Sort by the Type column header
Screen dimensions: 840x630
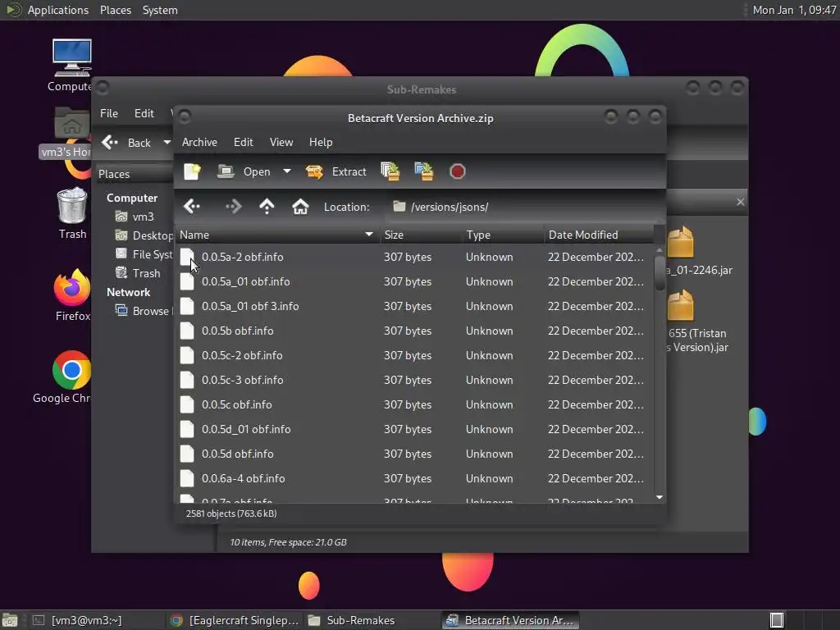point(503,235)
